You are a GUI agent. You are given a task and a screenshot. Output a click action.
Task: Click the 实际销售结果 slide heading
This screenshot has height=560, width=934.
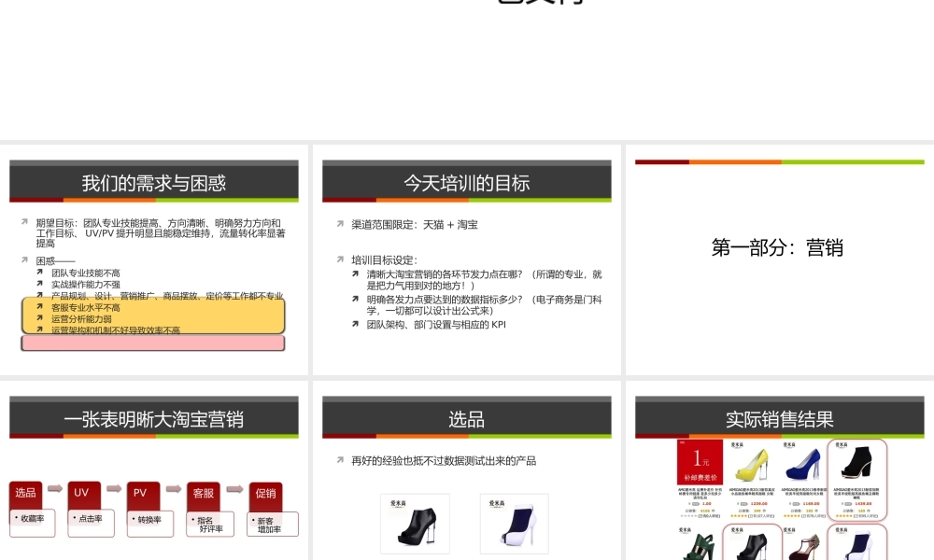tap(777, 420)
